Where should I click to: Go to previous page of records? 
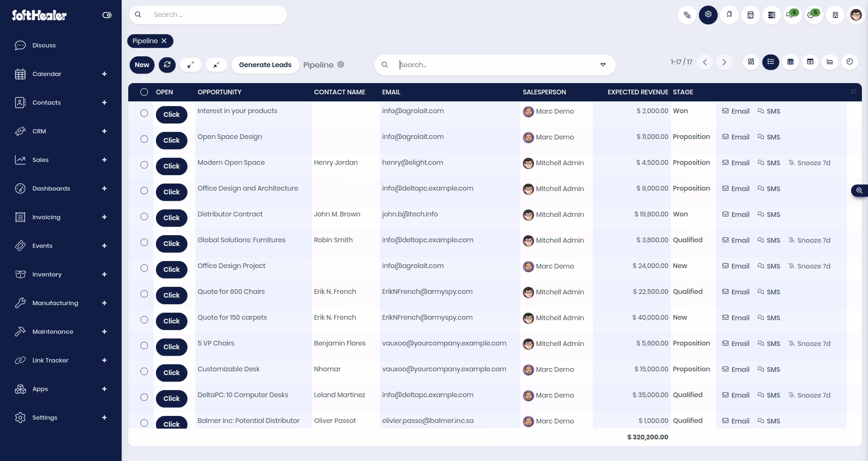(705, 62)
